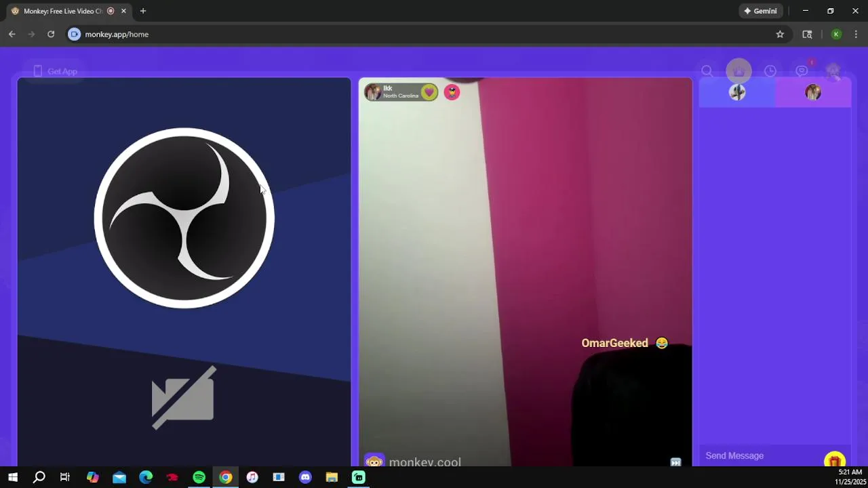Open the Windows Start menu

tap(13, 477)
